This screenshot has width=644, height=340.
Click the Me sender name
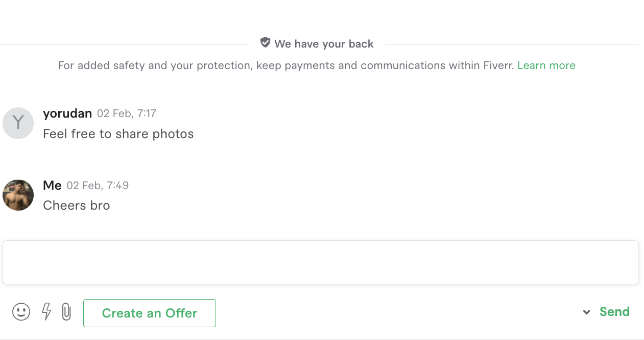click(x=52, y=185)
